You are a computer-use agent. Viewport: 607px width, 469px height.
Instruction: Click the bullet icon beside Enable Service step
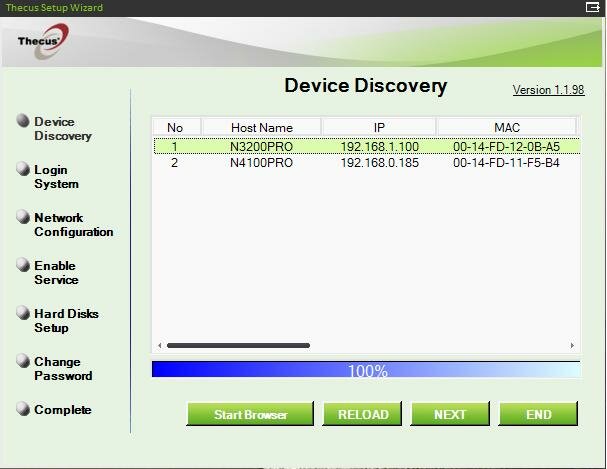(23, 265)
